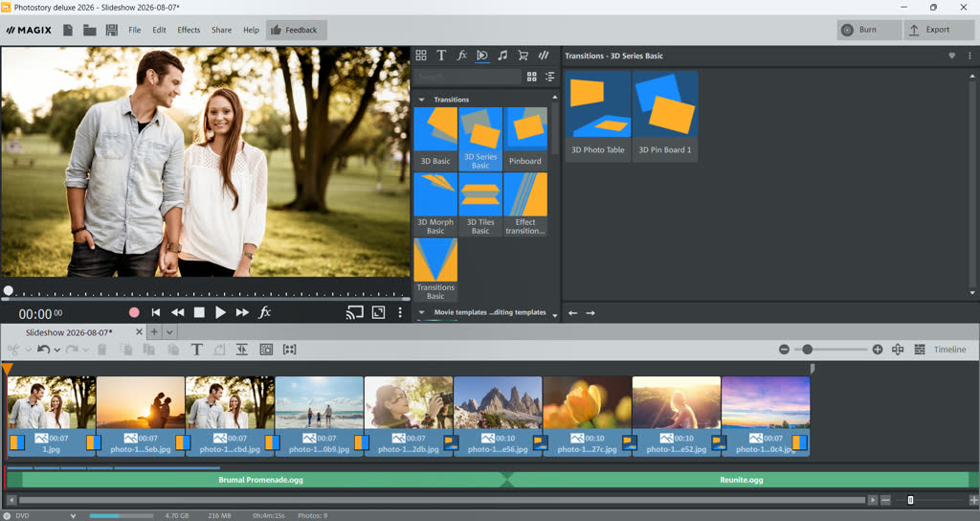Open the Help menu
Viewport: 980px width, 521px height.
click(252, 30)
